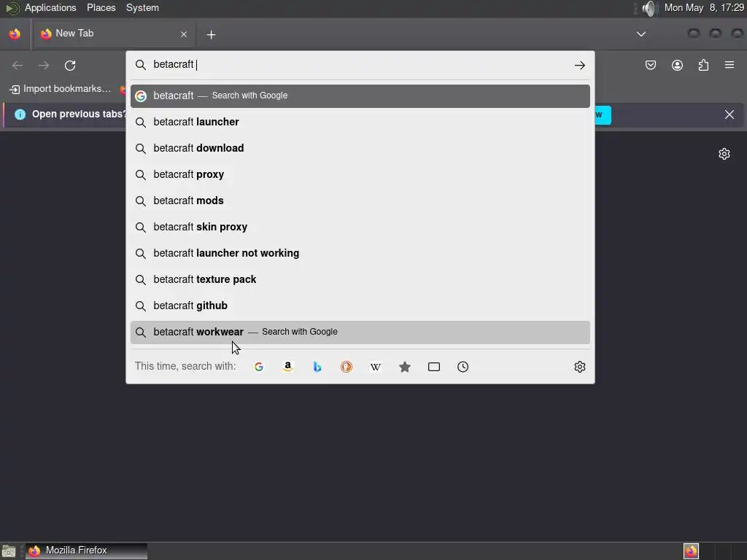Choose betacraft skin proxy suggestion
The height and width of the screenshot is (560, 747).
pos(360,227)
